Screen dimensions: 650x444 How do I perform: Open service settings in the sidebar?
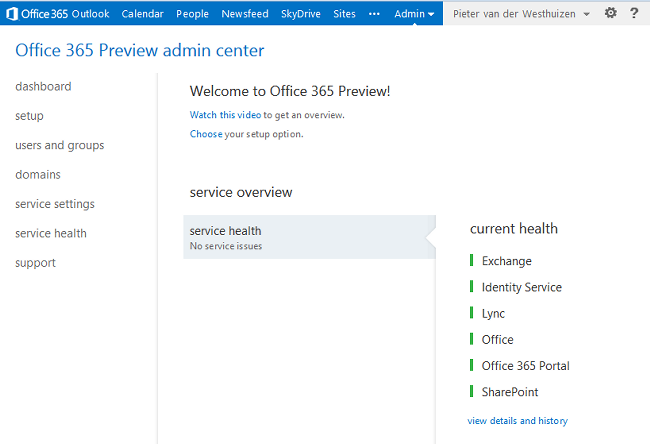coord(55,204)
